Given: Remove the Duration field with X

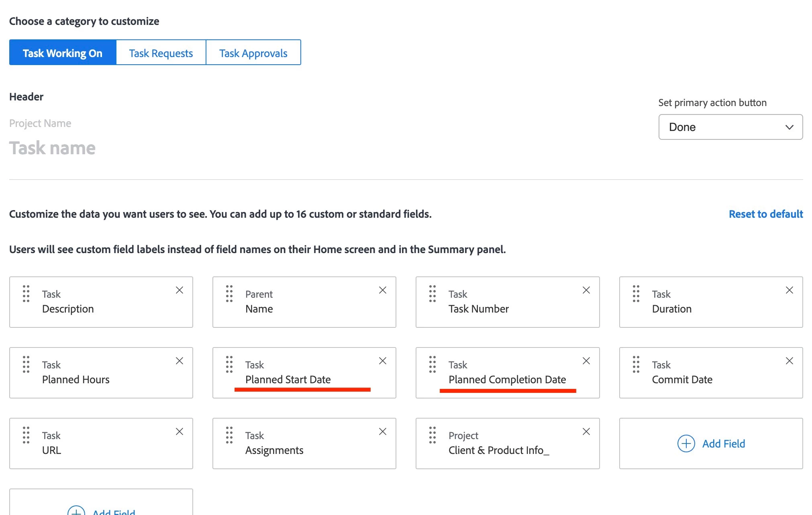Looking at the screenshot, I should [789, 290].
